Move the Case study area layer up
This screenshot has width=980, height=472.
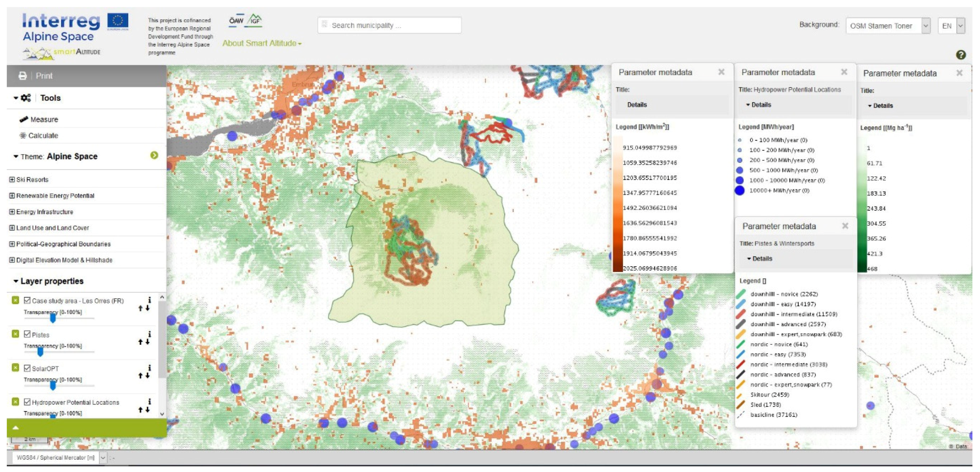[x=140, y=309]
